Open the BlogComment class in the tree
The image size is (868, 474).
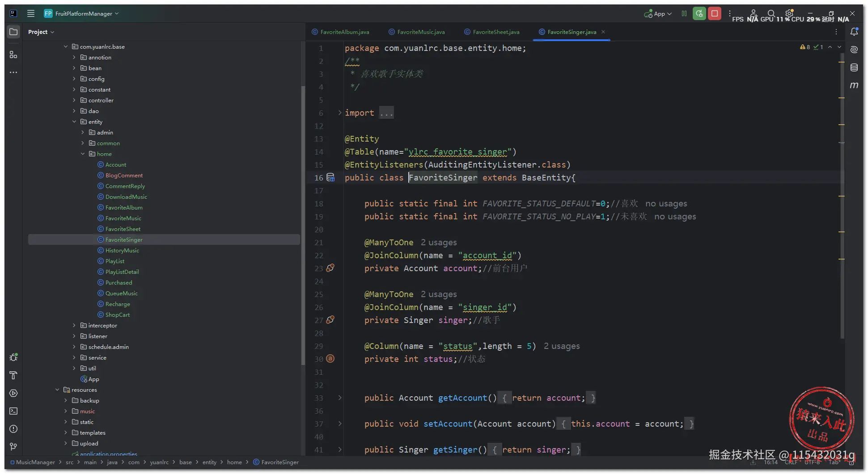coord(124,175)
